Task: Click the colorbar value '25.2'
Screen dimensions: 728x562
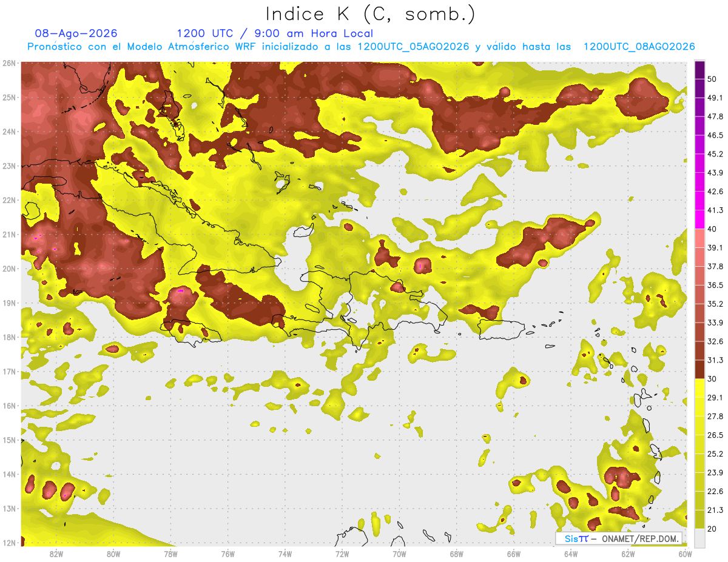Action: [x=715, y=454]
